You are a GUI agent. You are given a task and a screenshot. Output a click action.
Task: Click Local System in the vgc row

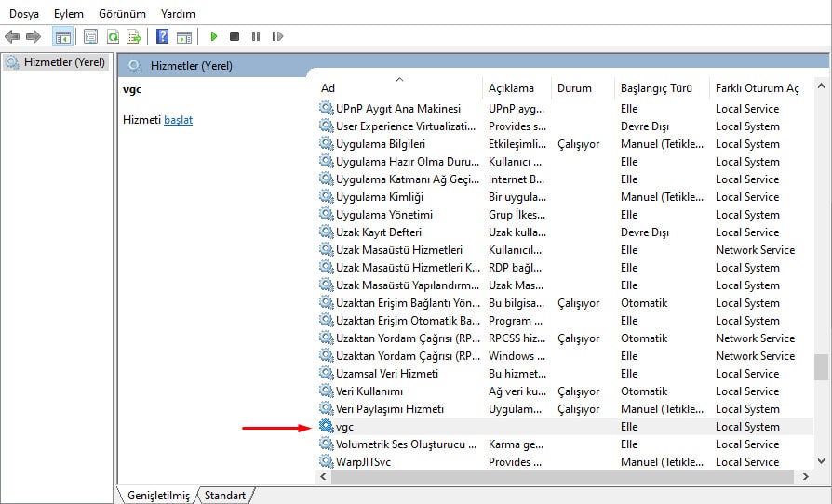747,427
